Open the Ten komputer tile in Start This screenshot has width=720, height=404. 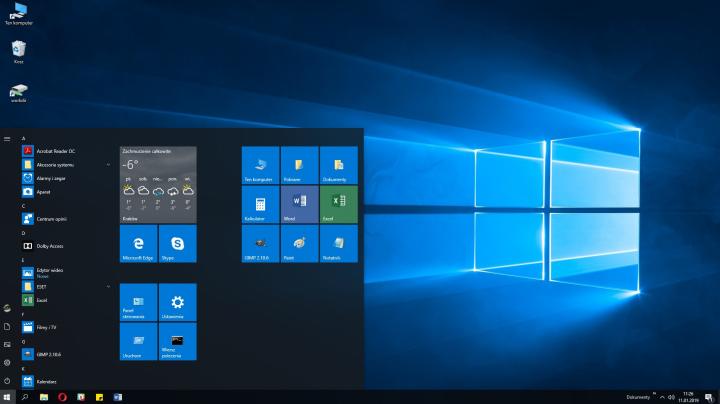[260, 165]
